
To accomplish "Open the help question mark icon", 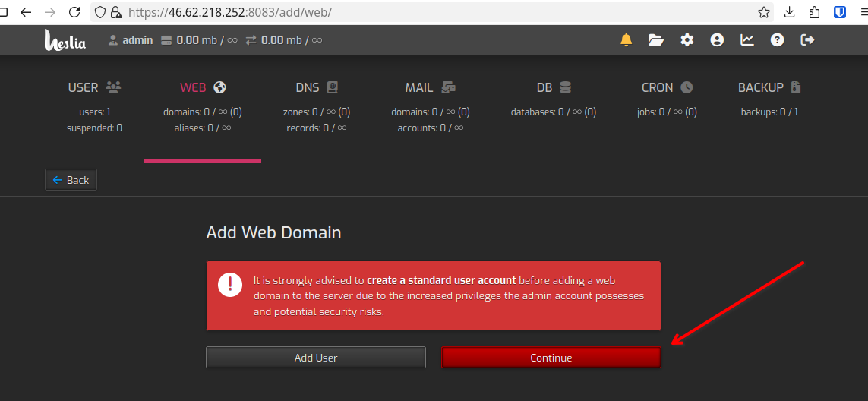I will click(777, 40).
